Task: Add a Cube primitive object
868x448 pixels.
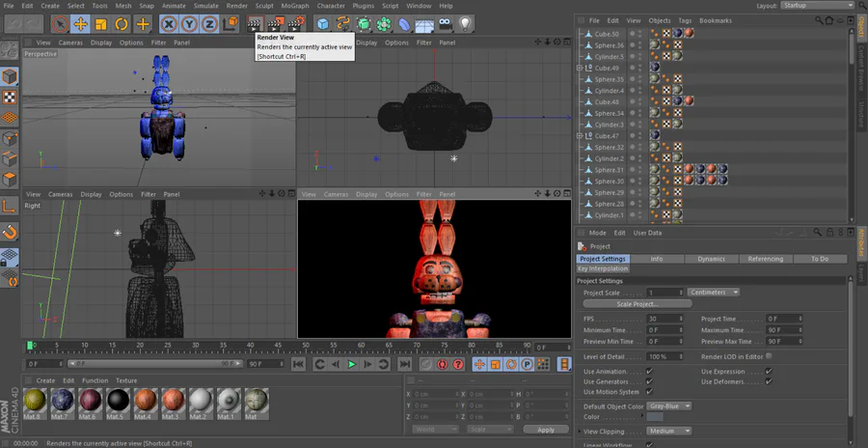Action: pos(323,24)
